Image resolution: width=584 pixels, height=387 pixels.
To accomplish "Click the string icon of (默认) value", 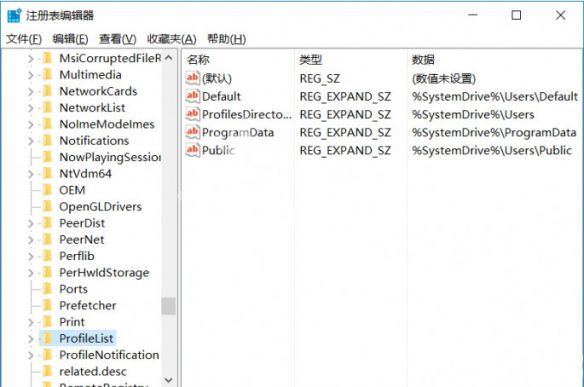I will 193,78.
